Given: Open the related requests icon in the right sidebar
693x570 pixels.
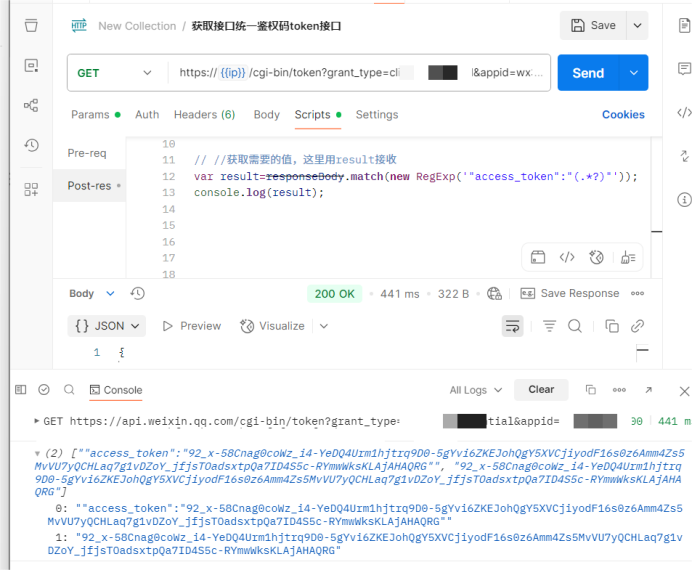Looking at the screenshot, I should (x=684, y=156).
